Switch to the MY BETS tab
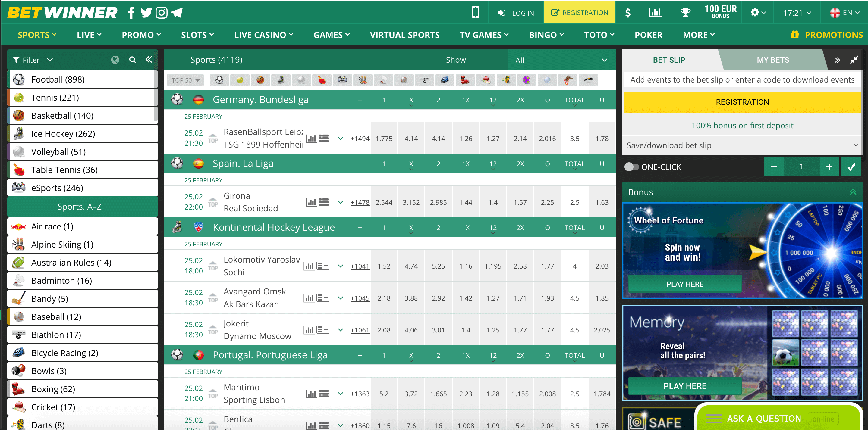This screenshot has width=868, height=430. (x=773, y=60)
